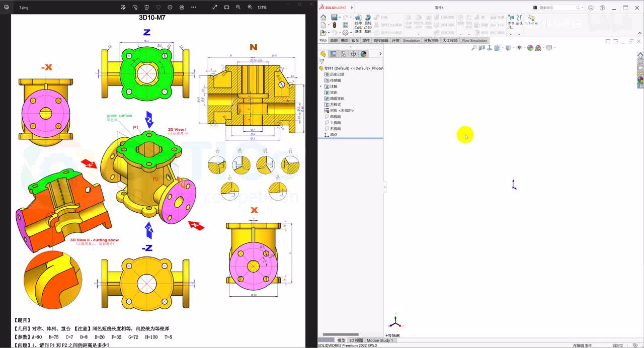Expand the manager panel tabs arrow

pyautogui.click(x=380, y=54)
